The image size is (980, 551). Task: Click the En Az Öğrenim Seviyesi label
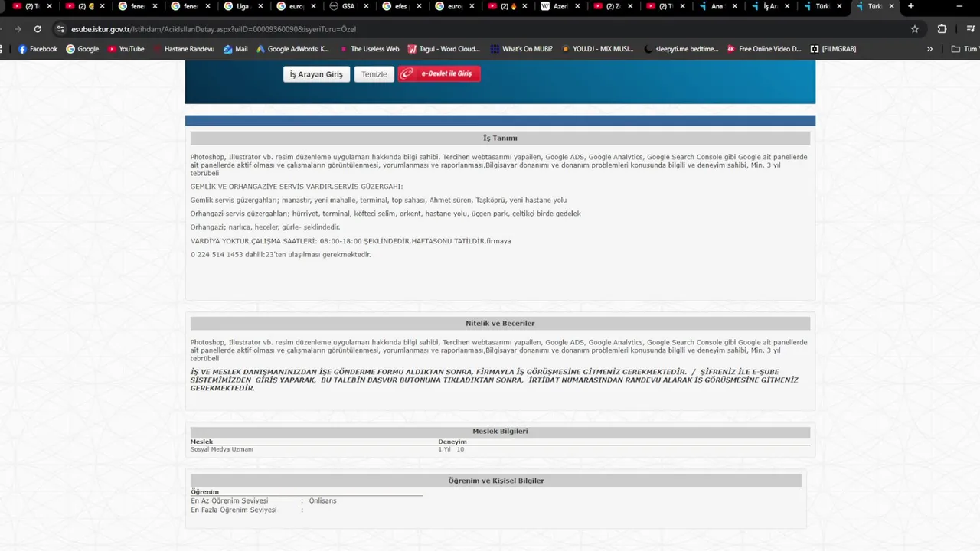[230, 500]
